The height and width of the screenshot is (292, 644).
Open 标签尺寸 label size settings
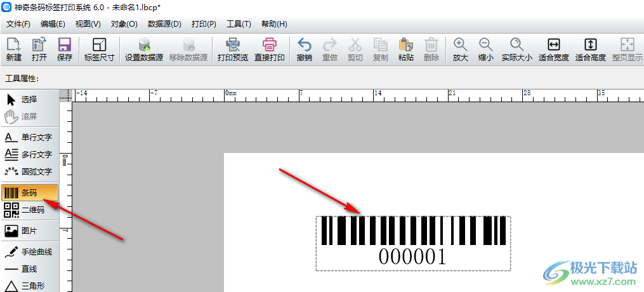click(x=100, y=50)
